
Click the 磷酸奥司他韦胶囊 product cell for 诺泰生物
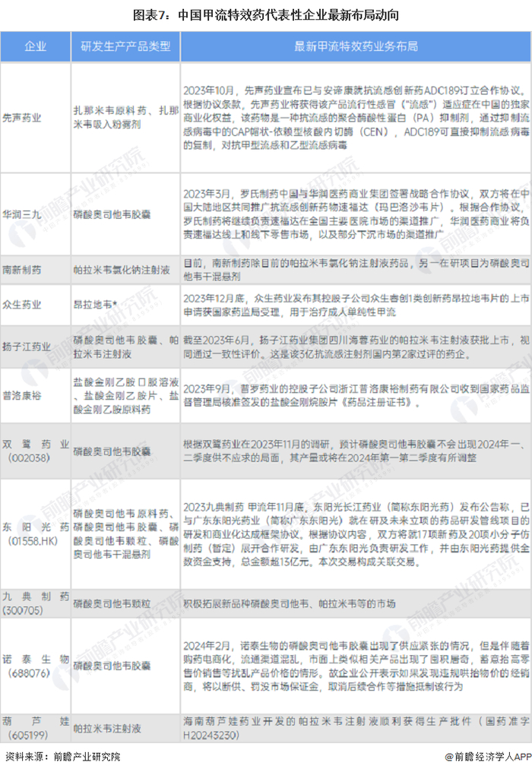pyautogui.click(x=125, y=666)
